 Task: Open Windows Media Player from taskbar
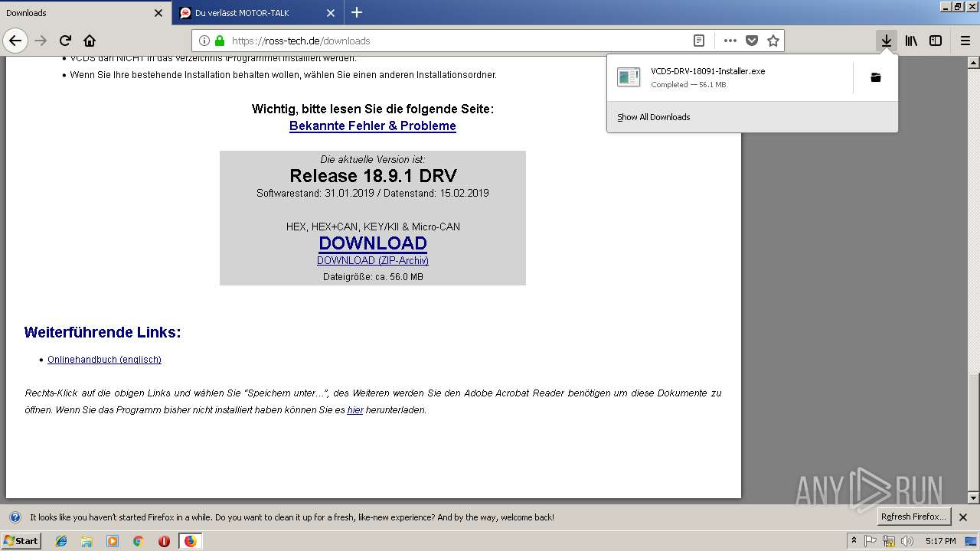click(113, 541)
